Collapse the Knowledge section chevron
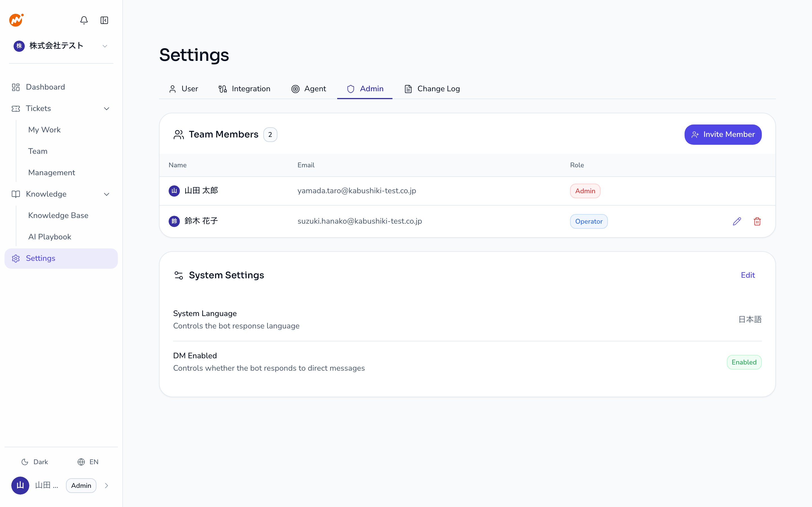The width and height of the screenshot is (812, 507). [x=107, y=194]
